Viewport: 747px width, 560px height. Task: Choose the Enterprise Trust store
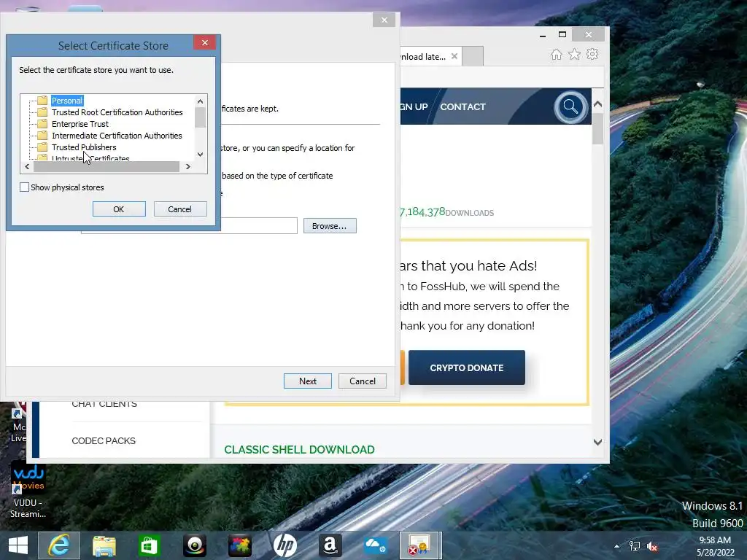(80, 124)
